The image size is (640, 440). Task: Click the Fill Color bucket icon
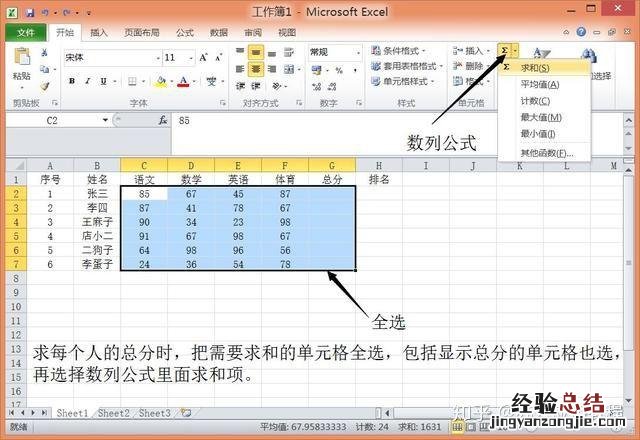pos(161,82)
